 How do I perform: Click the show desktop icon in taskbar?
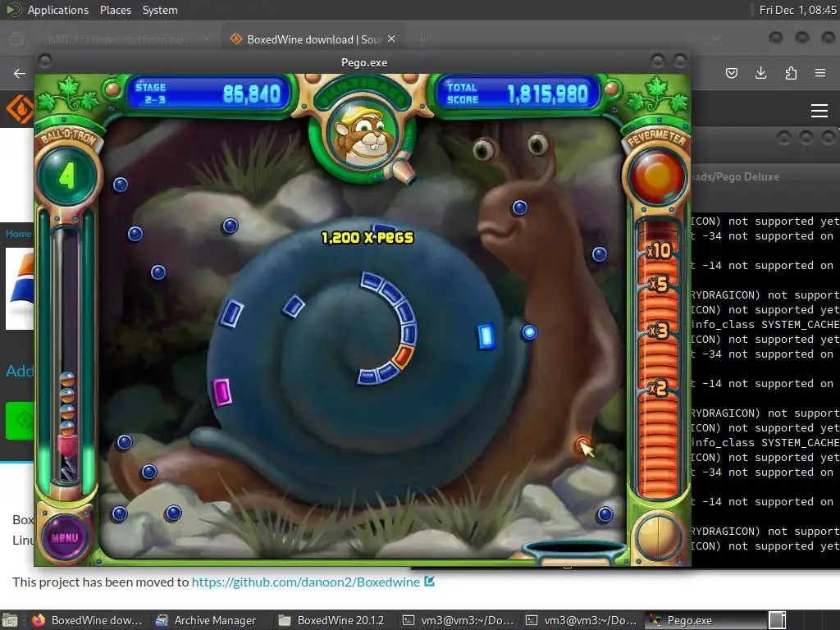(x=10, y=620)
